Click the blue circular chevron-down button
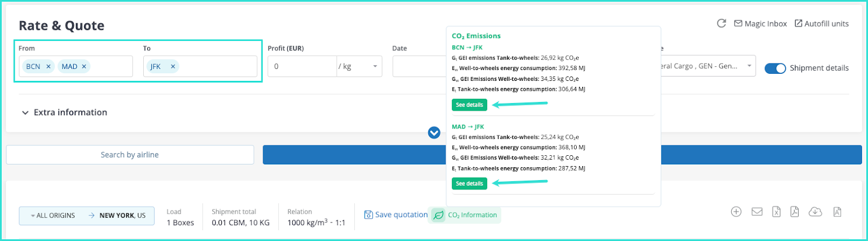The width and height of the screenshot is (868, 241). pyautogui.click(x=434, y=132)
